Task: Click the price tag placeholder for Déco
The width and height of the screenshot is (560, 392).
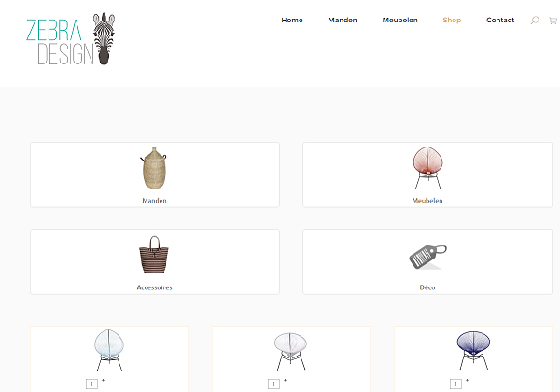Action: 427,257
